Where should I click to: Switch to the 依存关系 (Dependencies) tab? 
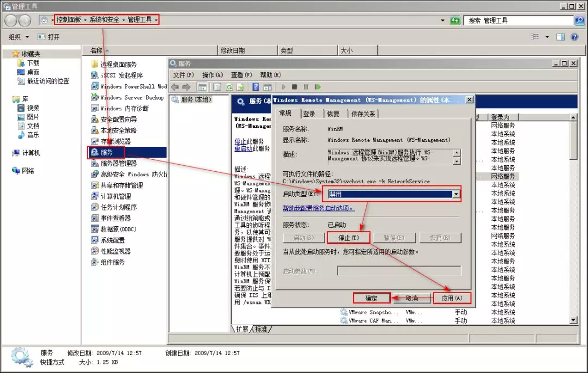pos(364,114)
